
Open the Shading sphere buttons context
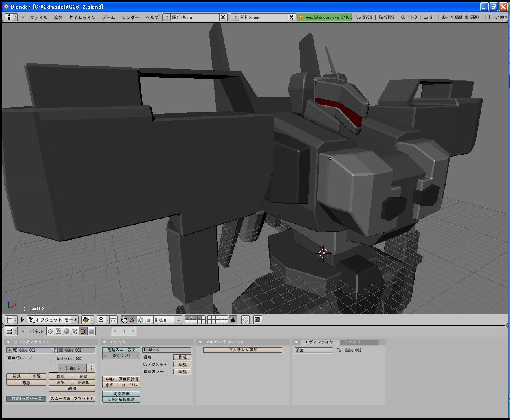[x=67, y=331]
